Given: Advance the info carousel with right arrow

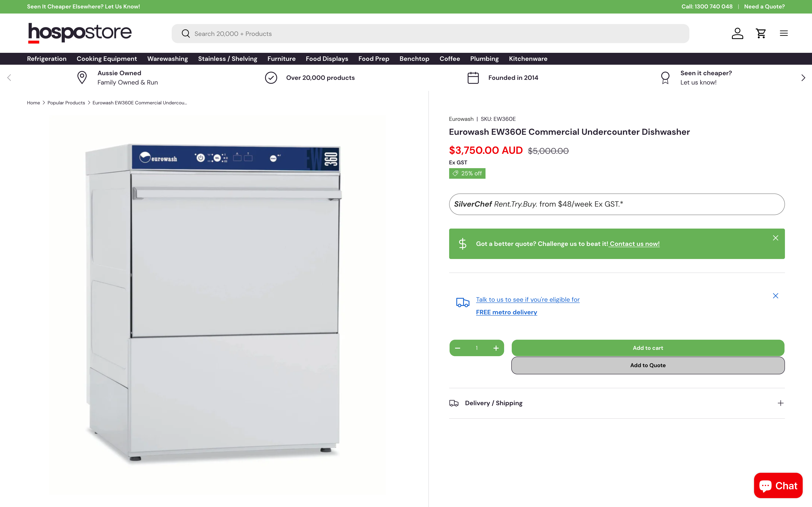Looking at the screenshot, I should pos(803,78).
